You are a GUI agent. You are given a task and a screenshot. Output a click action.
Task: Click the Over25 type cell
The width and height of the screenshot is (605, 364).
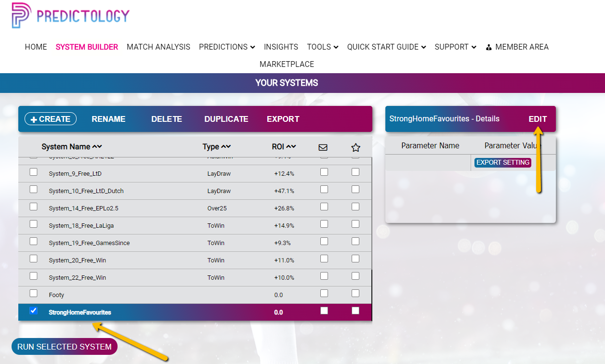(217, 208)
